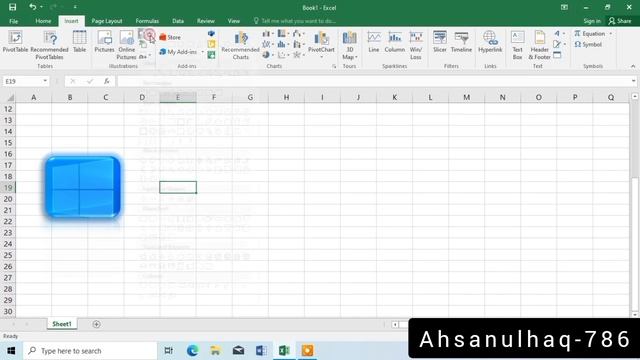Expand the My Add-ins dropdown
The width and height of the screenshot is (640, 360).
click(x=202, y=52)
